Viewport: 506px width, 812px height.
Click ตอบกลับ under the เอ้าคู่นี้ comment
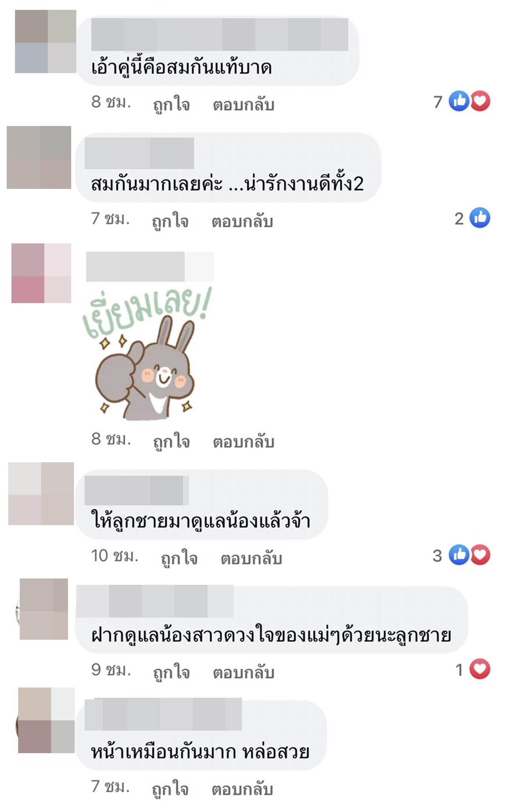pos(244,105)
